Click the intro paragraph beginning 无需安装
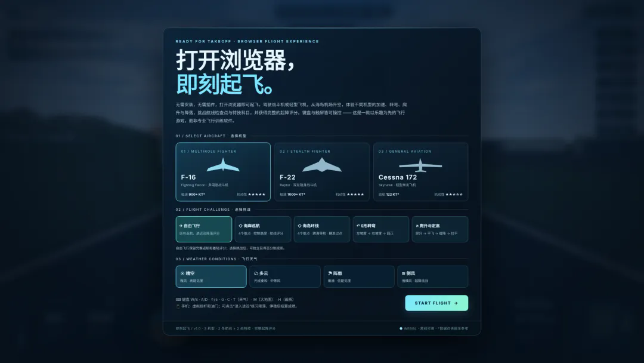 (291, 113)
